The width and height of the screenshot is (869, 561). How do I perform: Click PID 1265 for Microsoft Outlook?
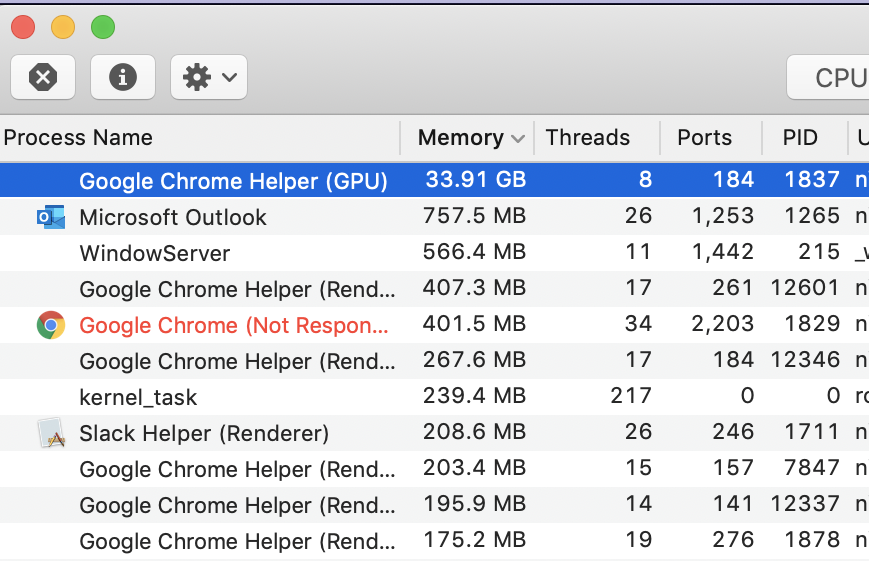point(812,216)
